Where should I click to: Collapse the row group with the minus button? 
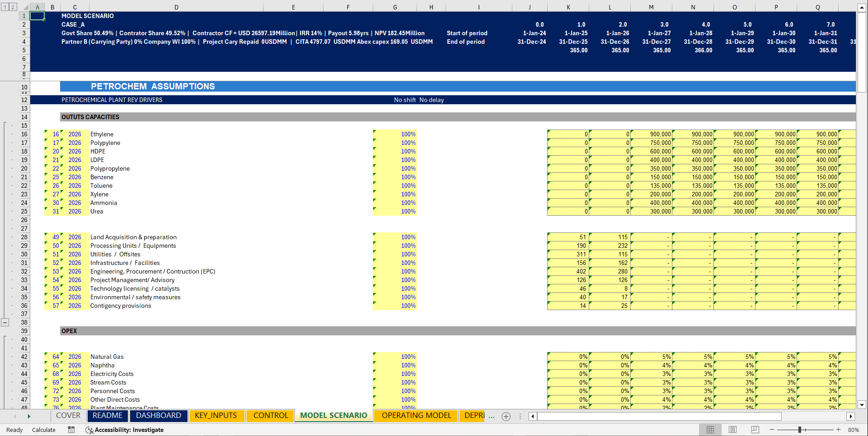(5, 322)
